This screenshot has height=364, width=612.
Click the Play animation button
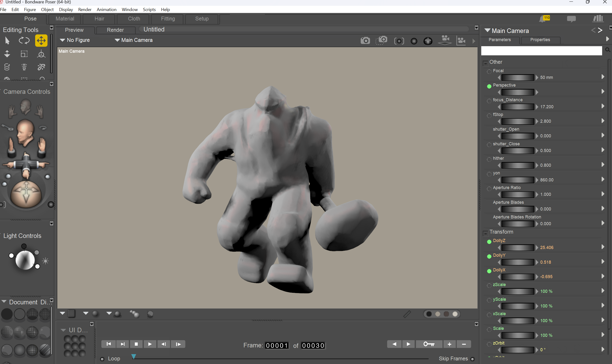(x=150, y=344)
